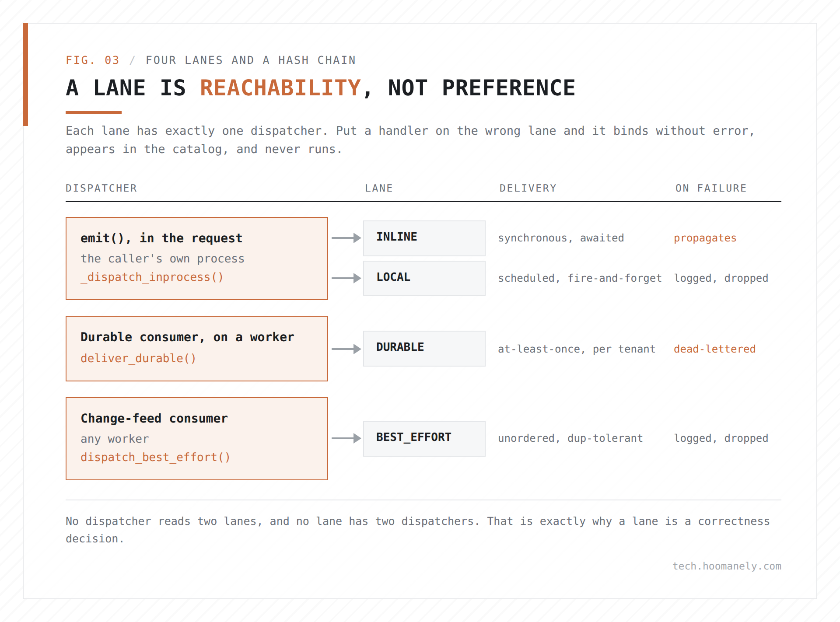Click the tech.hoomanely.com link
The image size is (840, 622).
coord(727,566)
